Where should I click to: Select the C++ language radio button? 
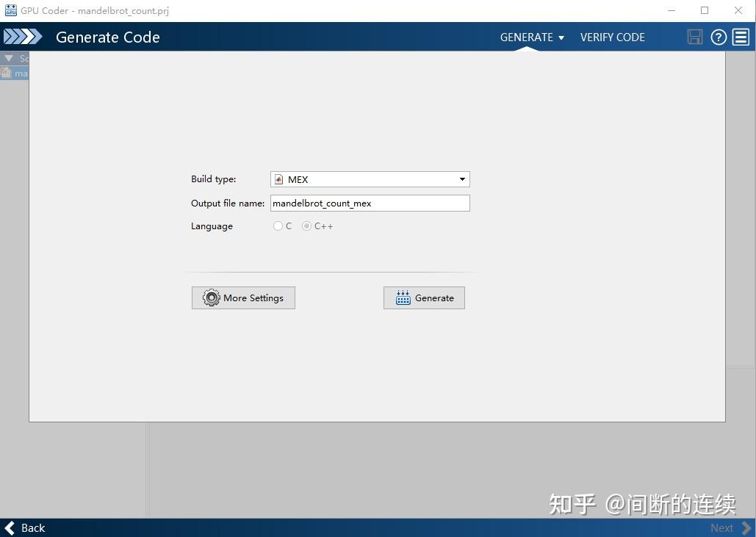pyautogui.click(x=306, y=226)
